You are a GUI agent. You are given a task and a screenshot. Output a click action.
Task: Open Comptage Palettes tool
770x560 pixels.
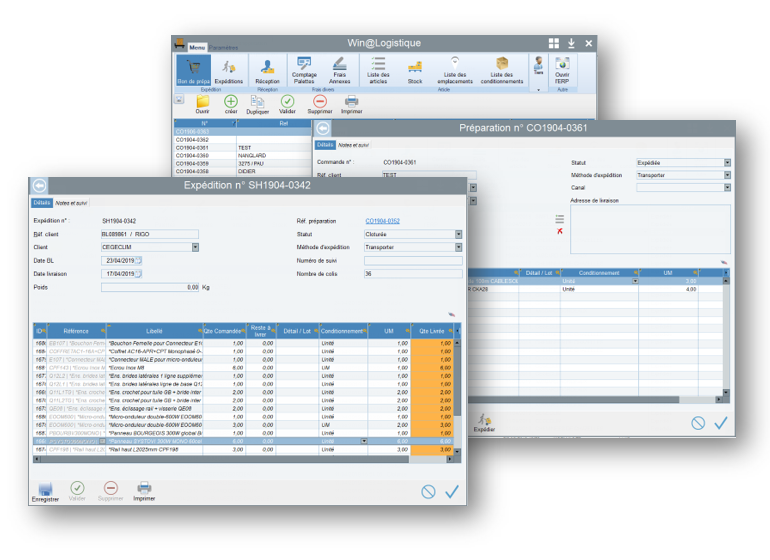[x=304, y=70]
